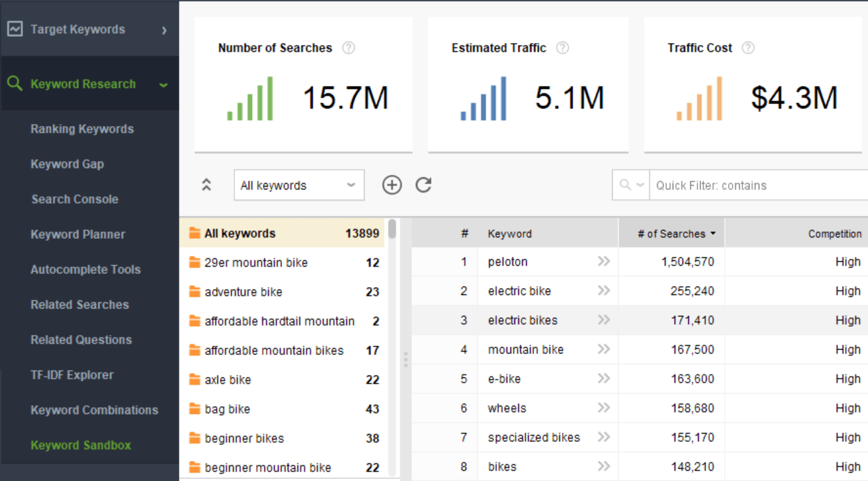Open Keyword Planner
Viewport: 868px width, 481px height.
click(77, 234)
